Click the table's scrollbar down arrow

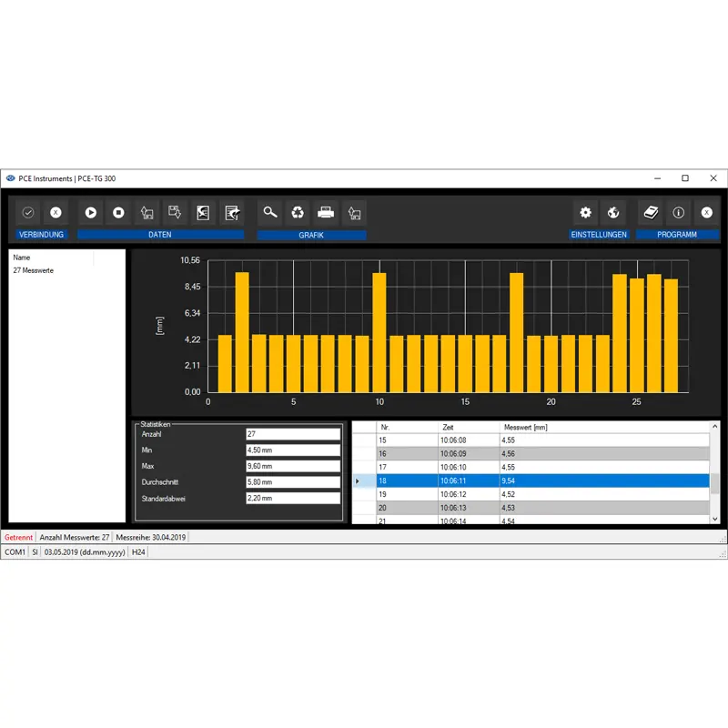tap(714, 518)
